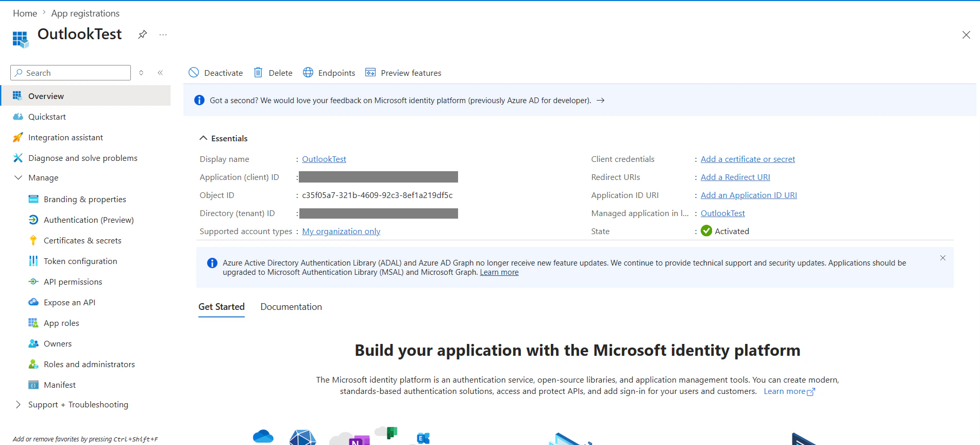This screenshot has width=980, height=445.
Task: Expand Support + Troubleshooting group
Action: coord(19,404)
